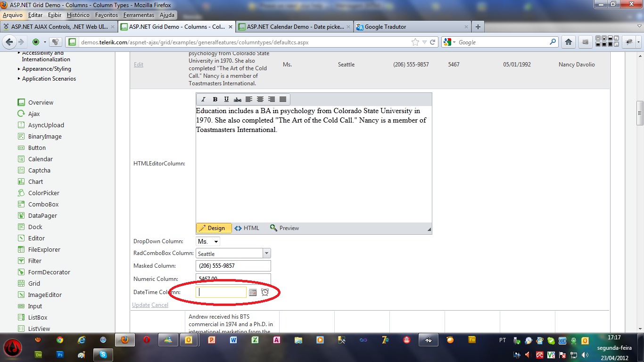644x362 pixels.
Task: Expand the RadComboBox Seattle arrow
Action: click(x=267, y=254)
